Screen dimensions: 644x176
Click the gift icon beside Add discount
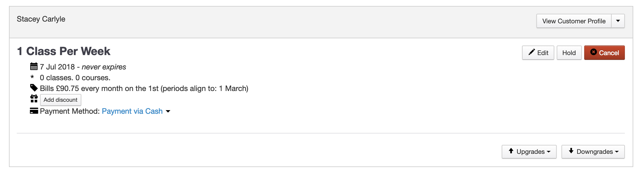click(34, 99)
